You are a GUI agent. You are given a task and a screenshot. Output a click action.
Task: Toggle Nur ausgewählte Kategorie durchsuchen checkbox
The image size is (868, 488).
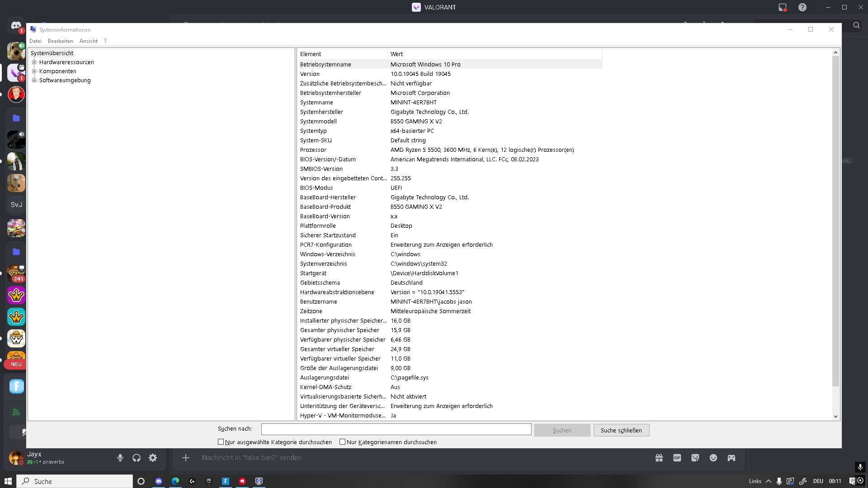[x=221, y=442]
